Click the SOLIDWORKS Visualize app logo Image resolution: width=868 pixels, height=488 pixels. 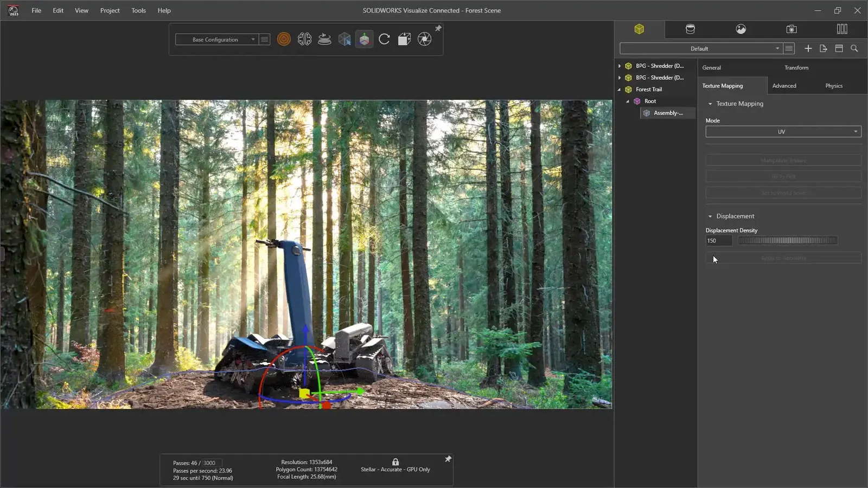point(14,10)
